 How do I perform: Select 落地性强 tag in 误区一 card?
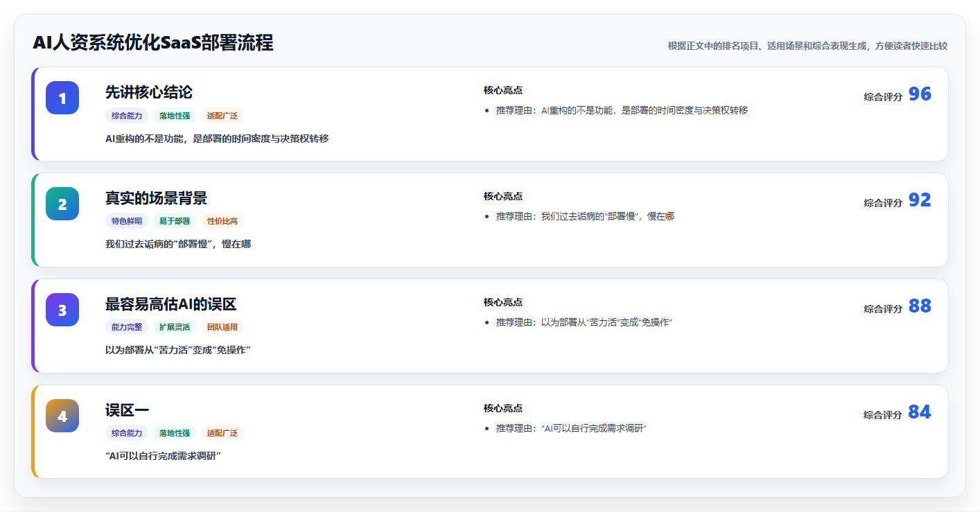(175, 433)
